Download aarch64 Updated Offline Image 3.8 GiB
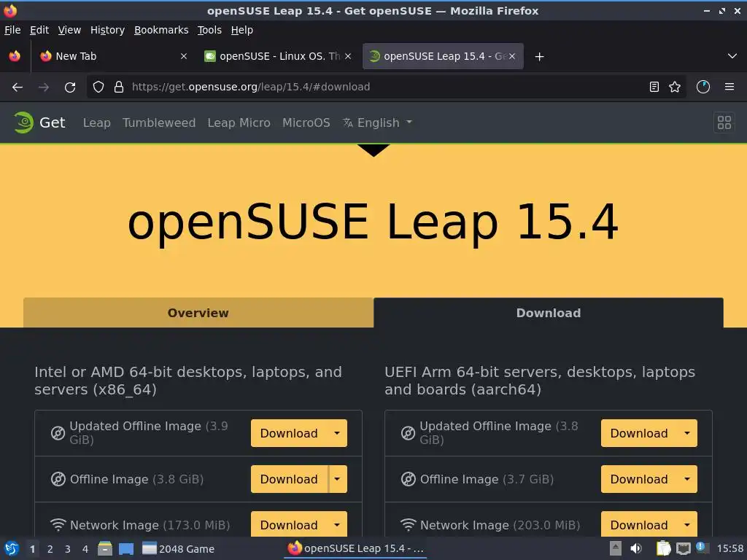The width and height of the screenshot is (747, 560). pos(639,433)
